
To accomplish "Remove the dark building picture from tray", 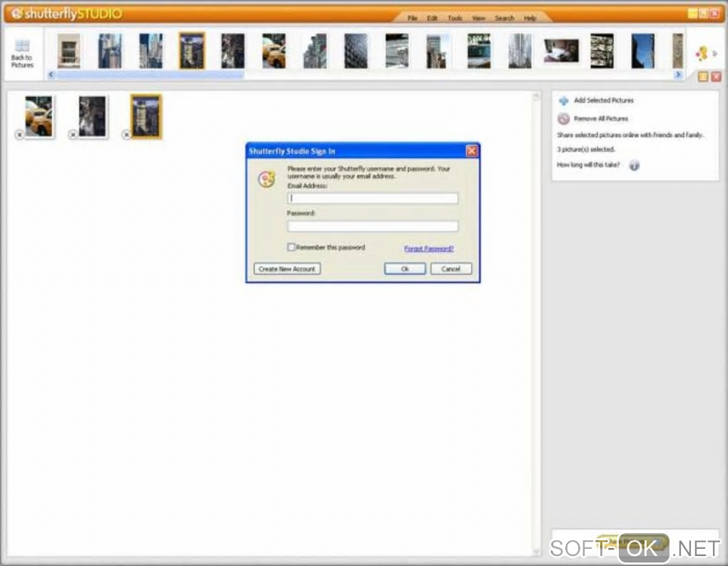I will (72, 135).
